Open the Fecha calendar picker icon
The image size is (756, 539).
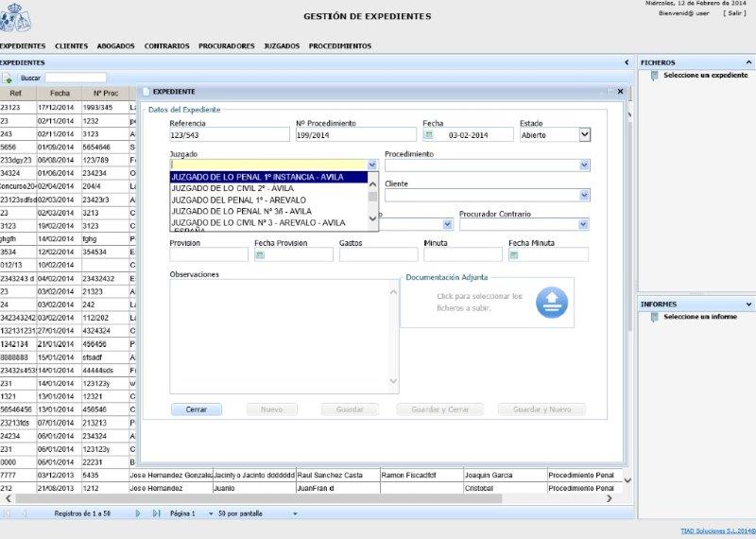(x=429, y=135)
